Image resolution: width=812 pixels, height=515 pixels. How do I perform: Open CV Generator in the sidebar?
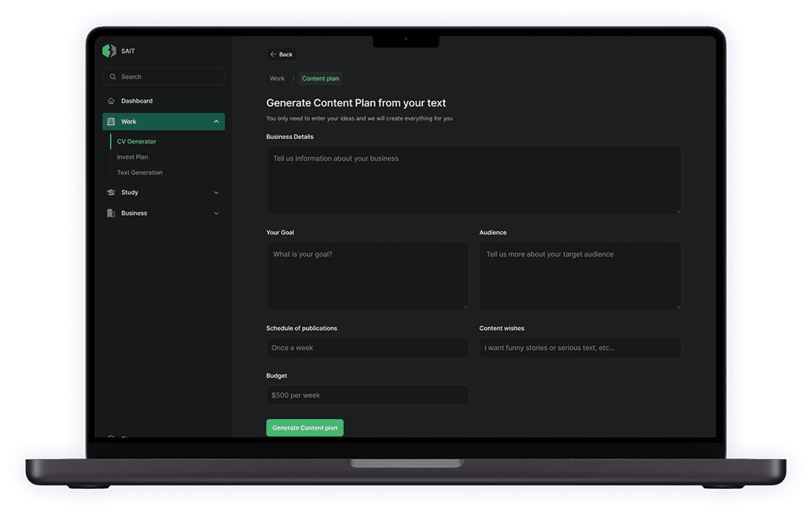(137, 141)
